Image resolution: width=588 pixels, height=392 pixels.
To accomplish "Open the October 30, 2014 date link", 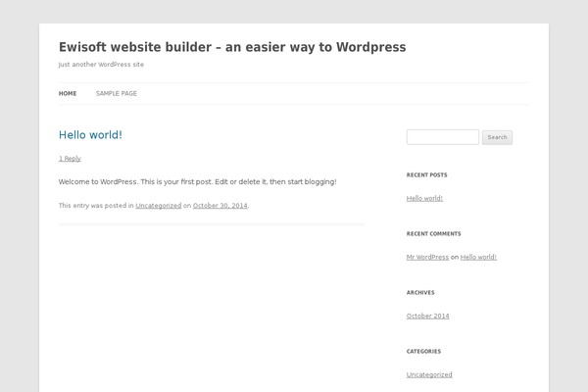I will 220,206.
